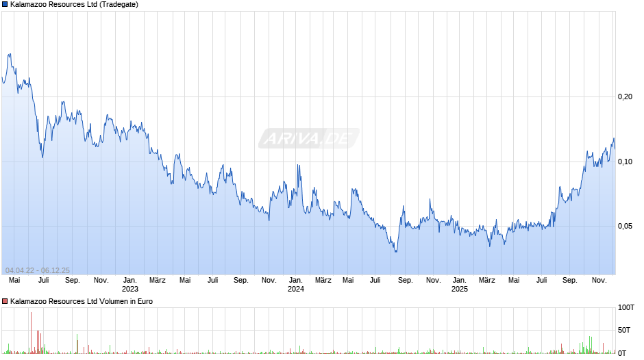The height and width of the screenshot is (360, 644).
Task: Click the lowest price point near Sep. 2024
Action: tap(396, 250)
